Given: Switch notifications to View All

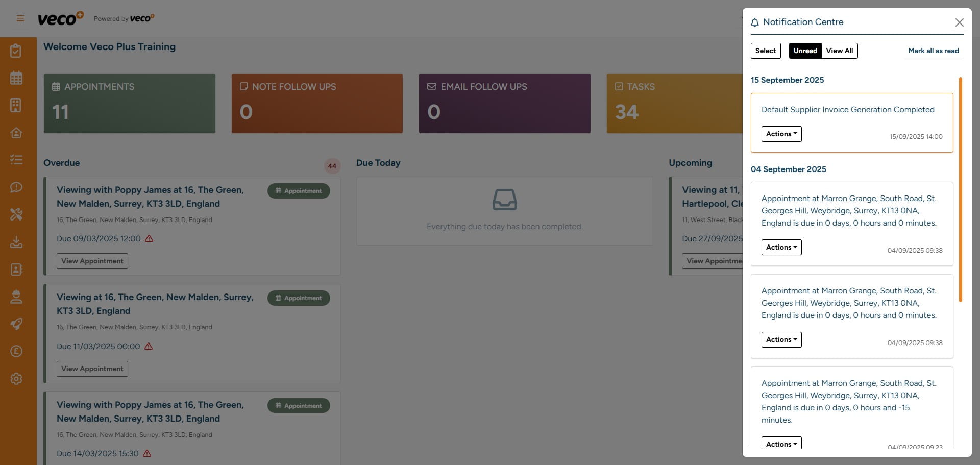Looking at the screenshot, I should pyautogui.click(x=839, y=51).
